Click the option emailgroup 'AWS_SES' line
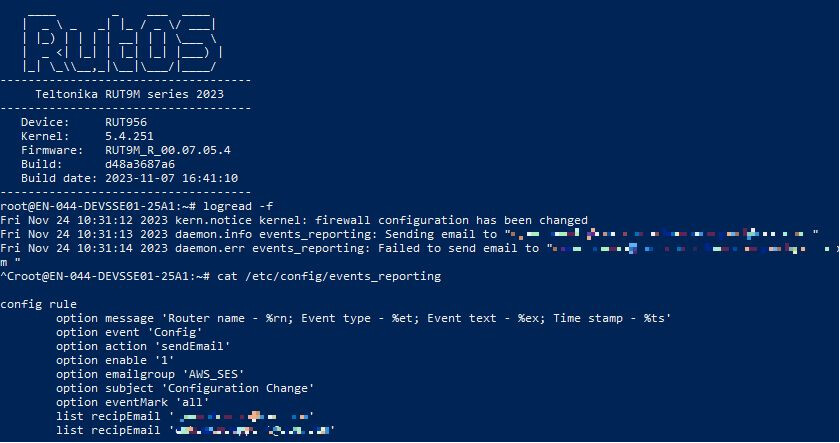 coord(150,374)
